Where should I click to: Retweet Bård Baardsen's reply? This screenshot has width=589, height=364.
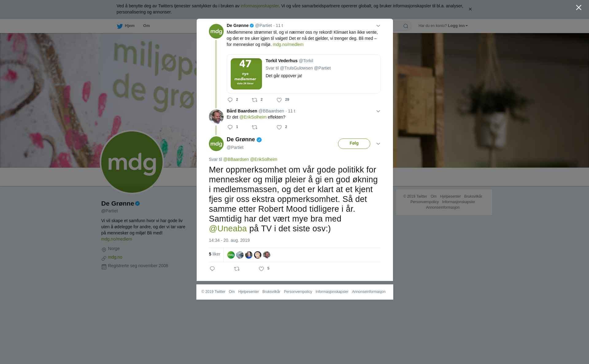255,127
